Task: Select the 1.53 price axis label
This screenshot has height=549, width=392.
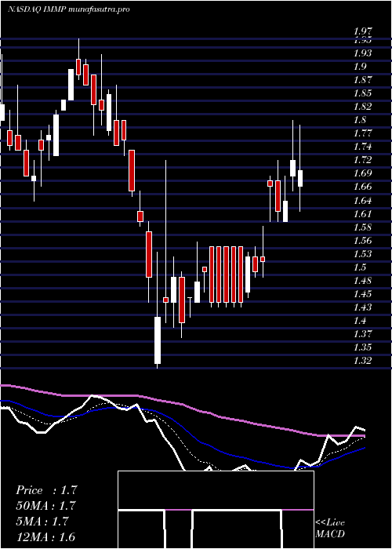Action: click(x=362, y=254)
